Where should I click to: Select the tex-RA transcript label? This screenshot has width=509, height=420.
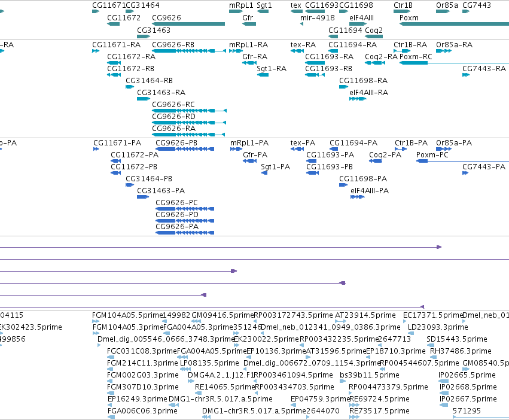[303, 44]
